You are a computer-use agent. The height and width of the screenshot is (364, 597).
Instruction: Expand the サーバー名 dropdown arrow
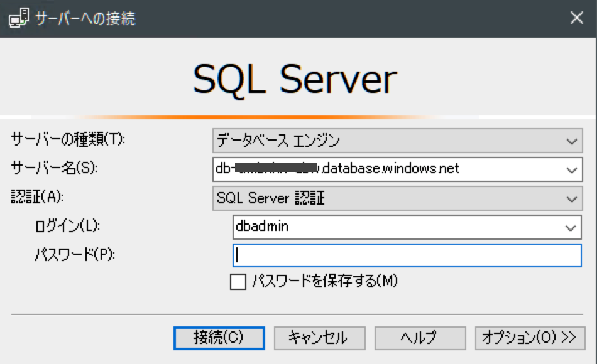[571, 170]
